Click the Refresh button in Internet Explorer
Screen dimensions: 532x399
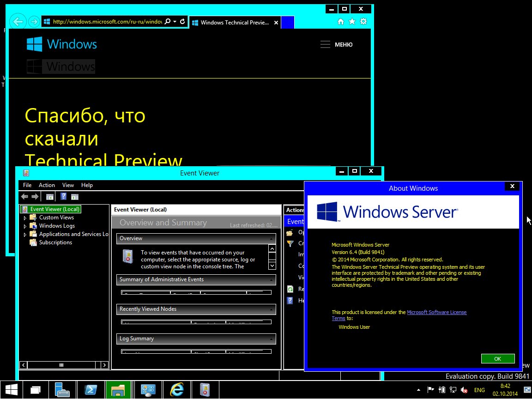[x=182, y=21]
